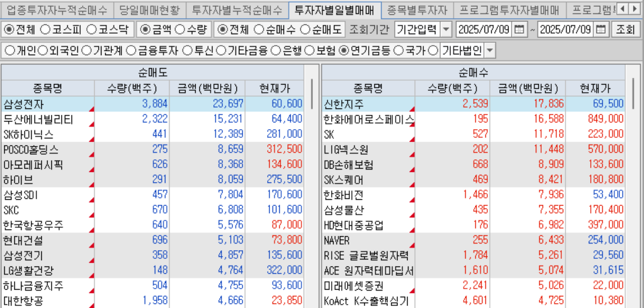644x308 pixels.
Task: Select the 신한지주 row
Action: [473, 104]
